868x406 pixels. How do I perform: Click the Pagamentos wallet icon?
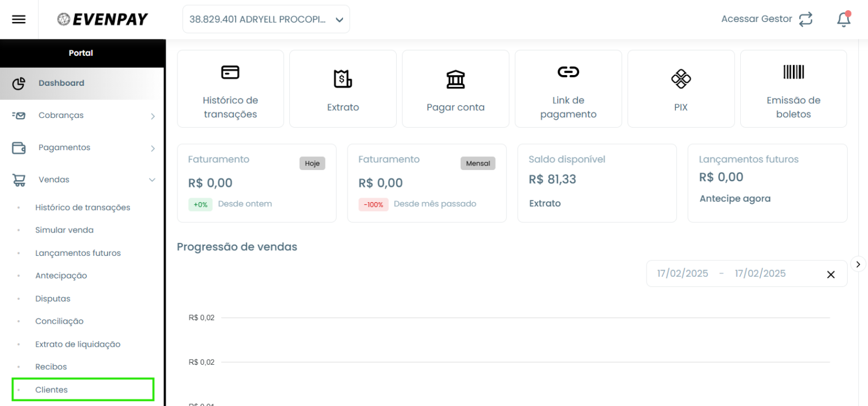(x=19, y=148)
